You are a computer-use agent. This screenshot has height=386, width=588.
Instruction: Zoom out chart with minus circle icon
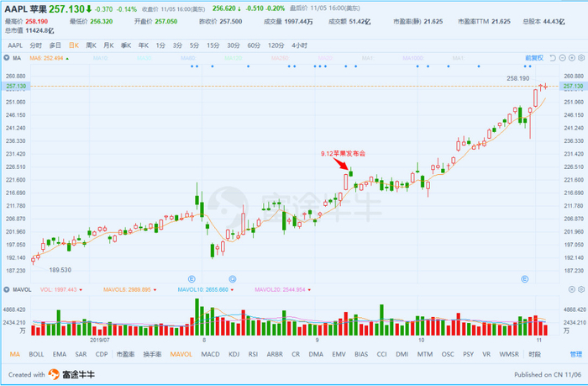(562, 58)
